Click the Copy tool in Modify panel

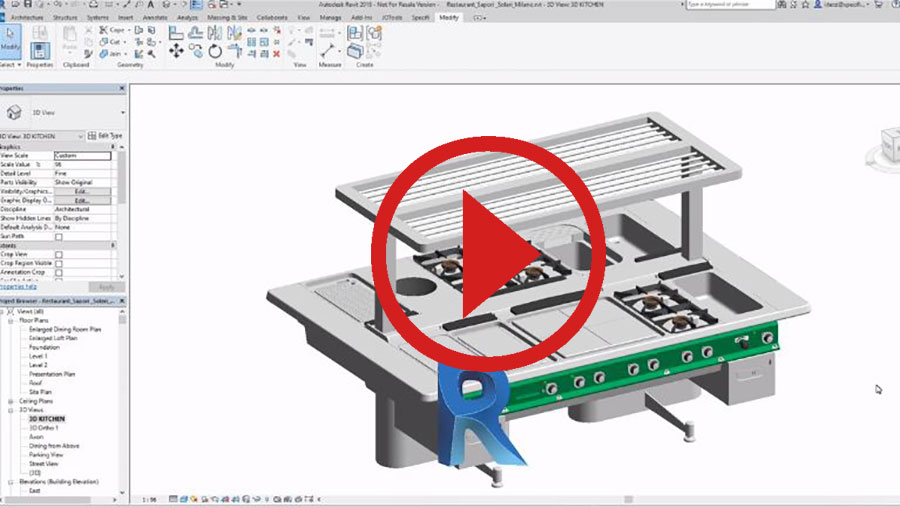coord(196,51)
